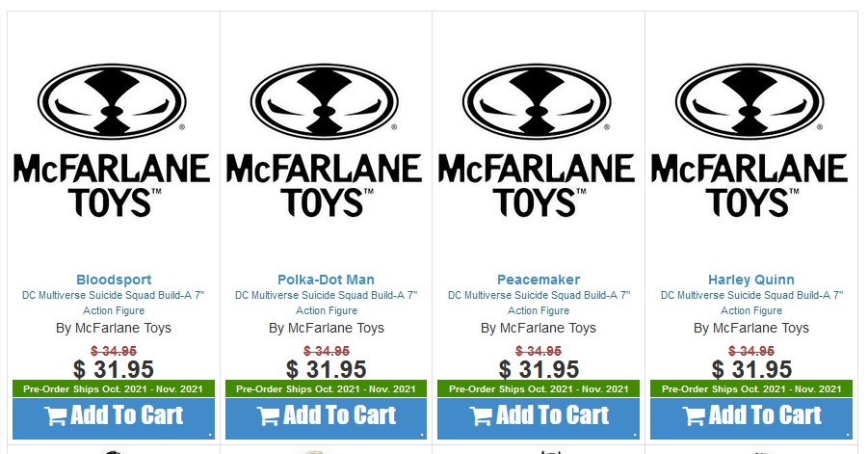
Task: Select the Peacemaker $31.95 sale price
Action: (x=539, y=369)
